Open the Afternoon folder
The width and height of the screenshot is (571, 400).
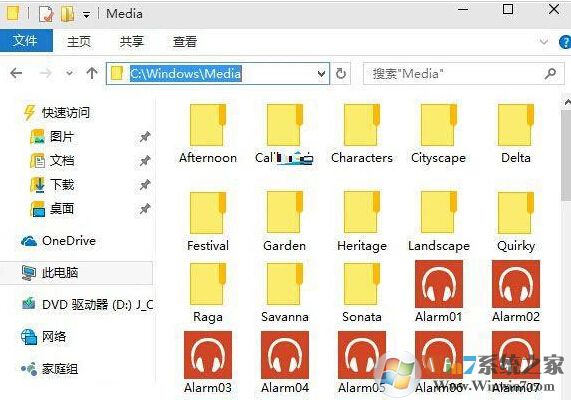[208, 133]
